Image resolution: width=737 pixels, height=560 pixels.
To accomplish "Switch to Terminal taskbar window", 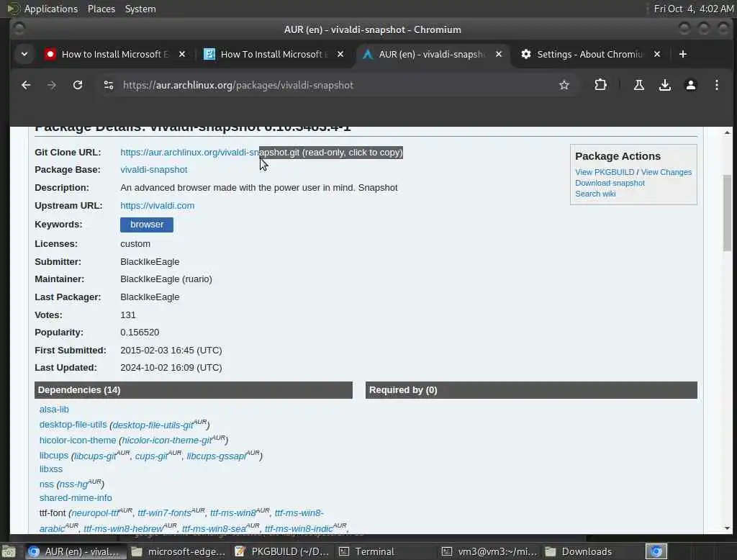I will pyautogui.click(x=386, y=551).
